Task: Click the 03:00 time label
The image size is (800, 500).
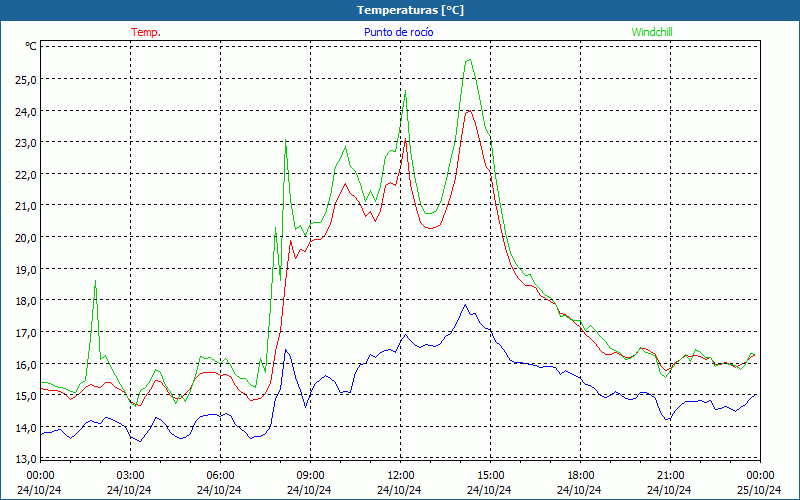Action: [130, 476]
